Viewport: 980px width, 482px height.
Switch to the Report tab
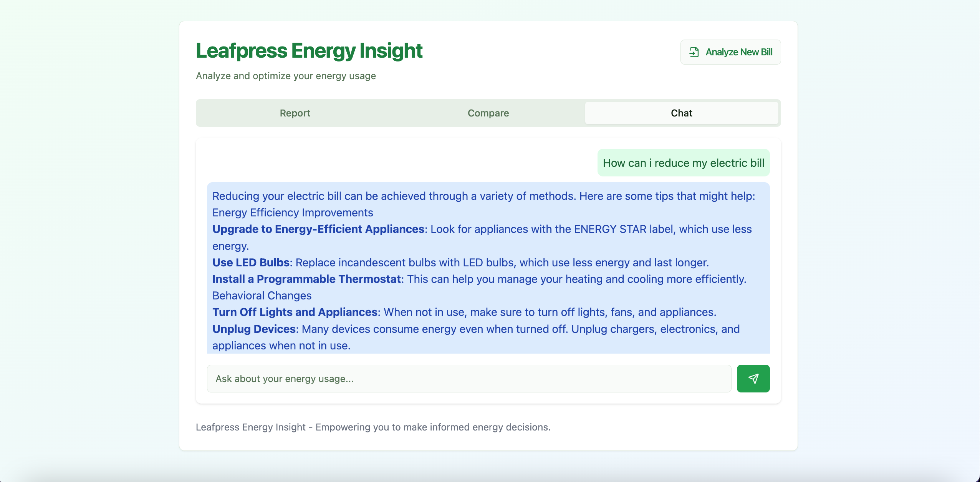point(295,113)
